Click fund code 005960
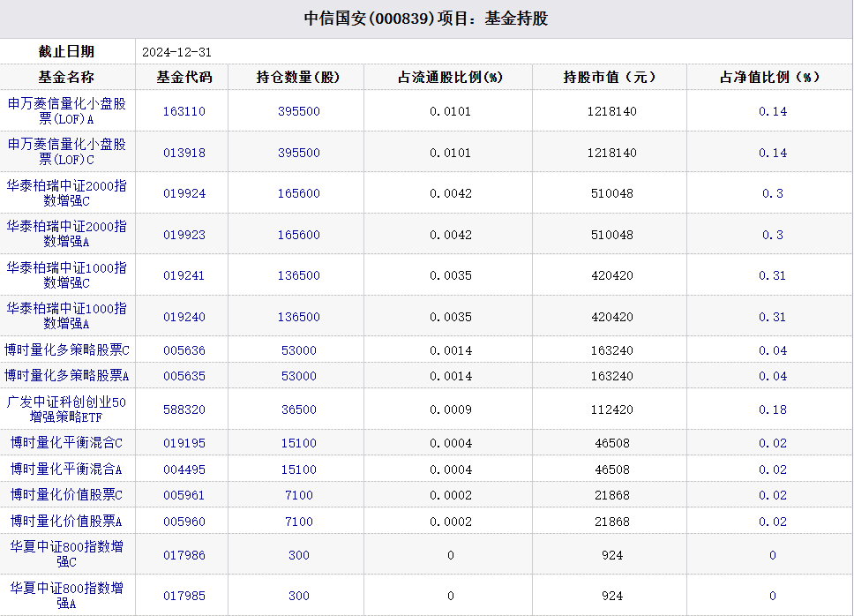 [x=184, y=522]
